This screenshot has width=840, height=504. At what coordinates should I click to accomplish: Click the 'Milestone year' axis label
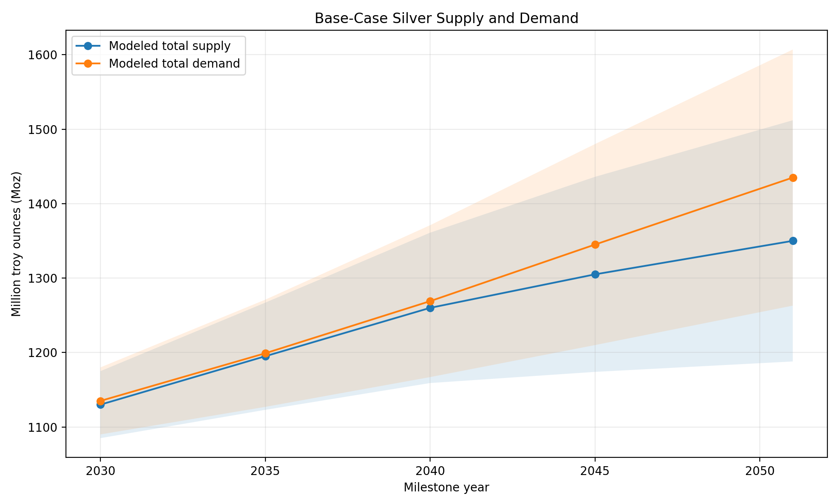pyautogui.click(x=446, y=488)
